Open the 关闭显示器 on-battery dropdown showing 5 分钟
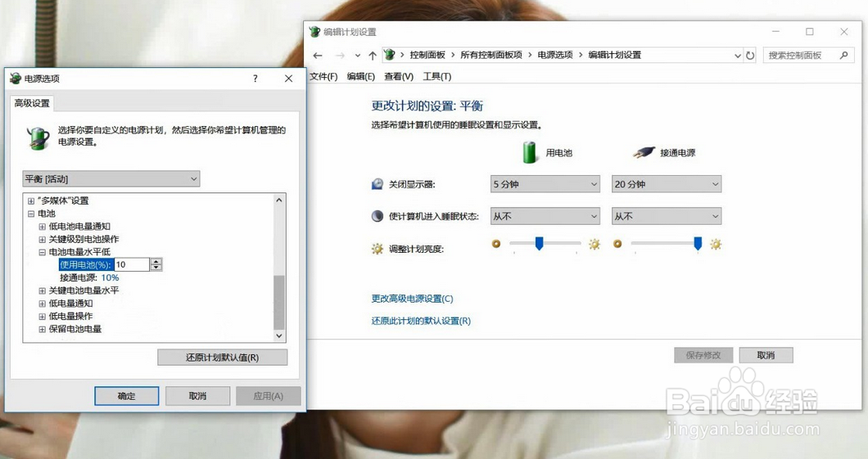The image size is (868, 459). pos(545,184)
